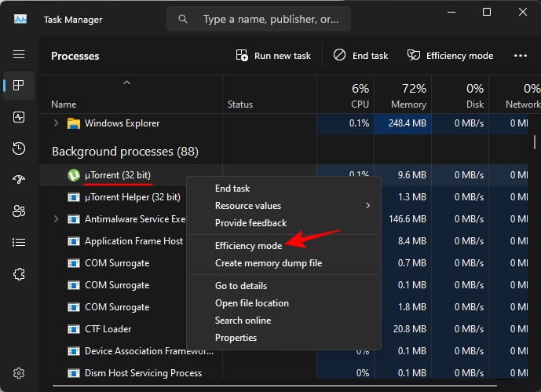Click the horizontal scrollbar at bottom

pyautogui.click(x=275, y=386)
